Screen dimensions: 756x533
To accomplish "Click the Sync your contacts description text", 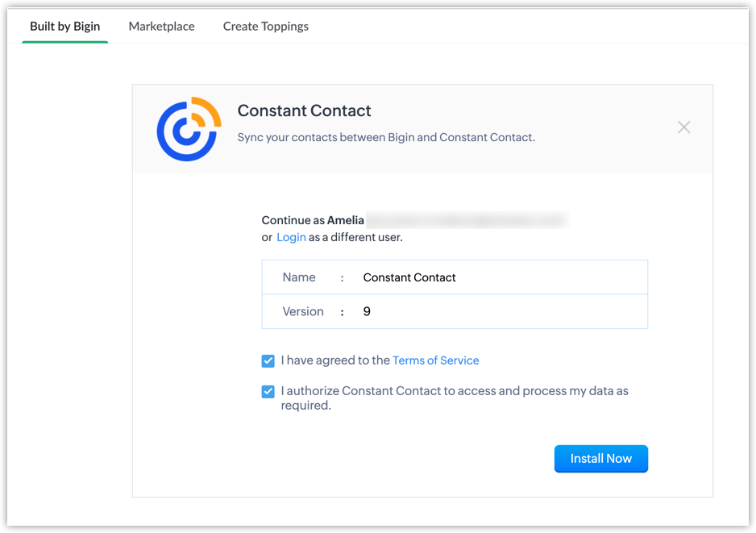I will click(386, 137).
